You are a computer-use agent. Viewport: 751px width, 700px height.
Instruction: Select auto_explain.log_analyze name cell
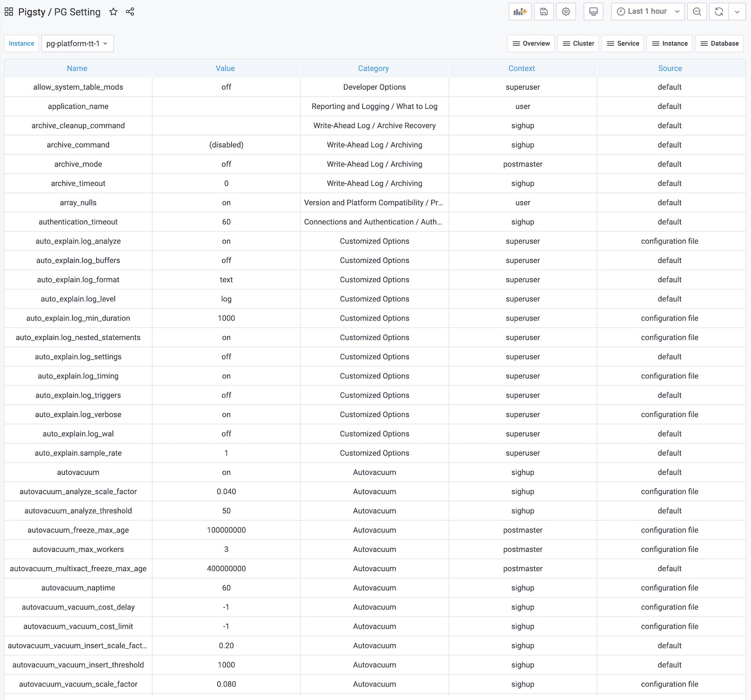point(78,241)
